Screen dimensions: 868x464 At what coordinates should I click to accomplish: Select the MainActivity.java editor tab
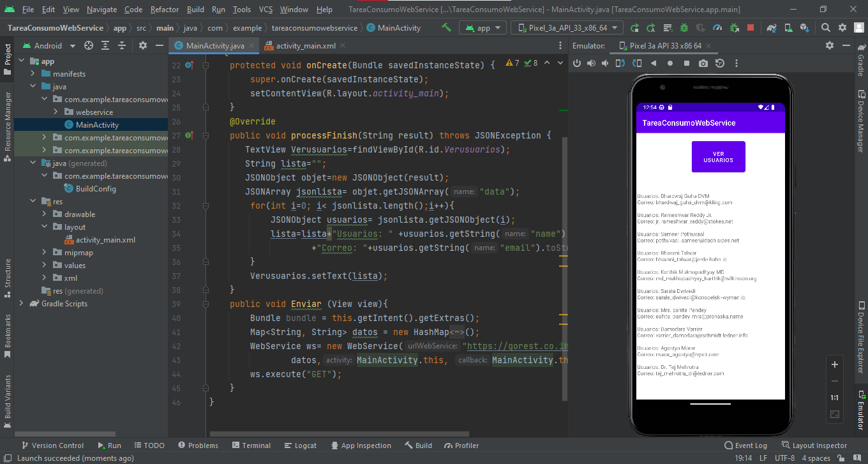pyautogui.click(x=215, y=46)
